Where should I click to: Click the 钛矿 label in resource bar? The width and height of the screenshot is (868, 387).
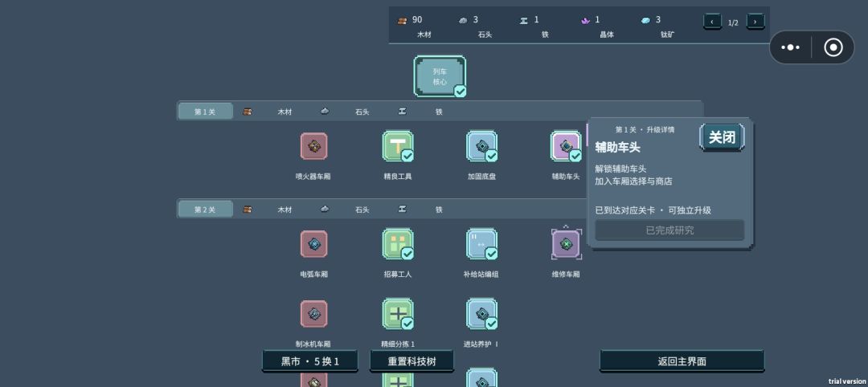tap(667, 35)
